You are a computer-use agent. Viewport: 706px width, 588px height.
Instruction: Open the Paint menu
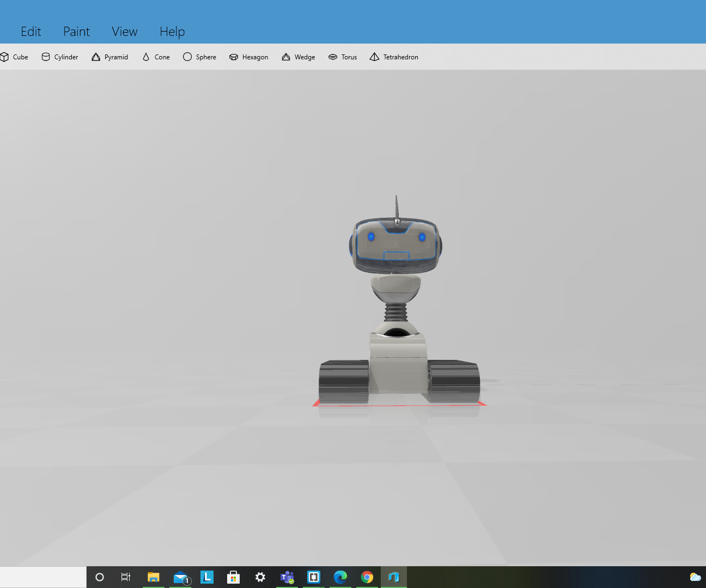(76, 31)
